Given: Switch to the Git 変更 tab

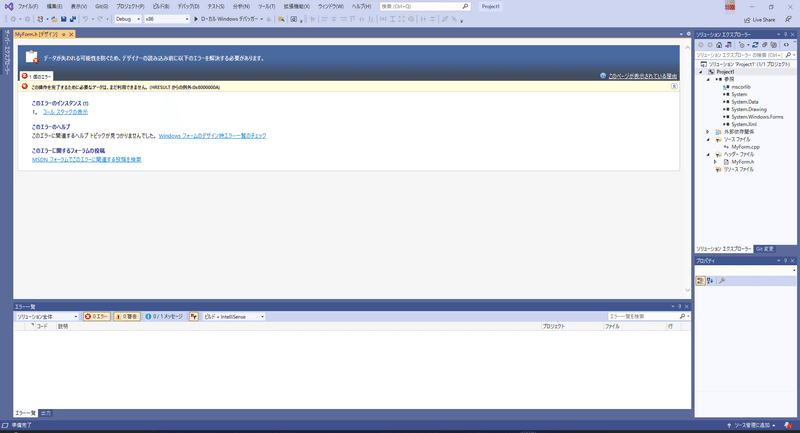Looking at the screenshot, I should tap(764, 249).
